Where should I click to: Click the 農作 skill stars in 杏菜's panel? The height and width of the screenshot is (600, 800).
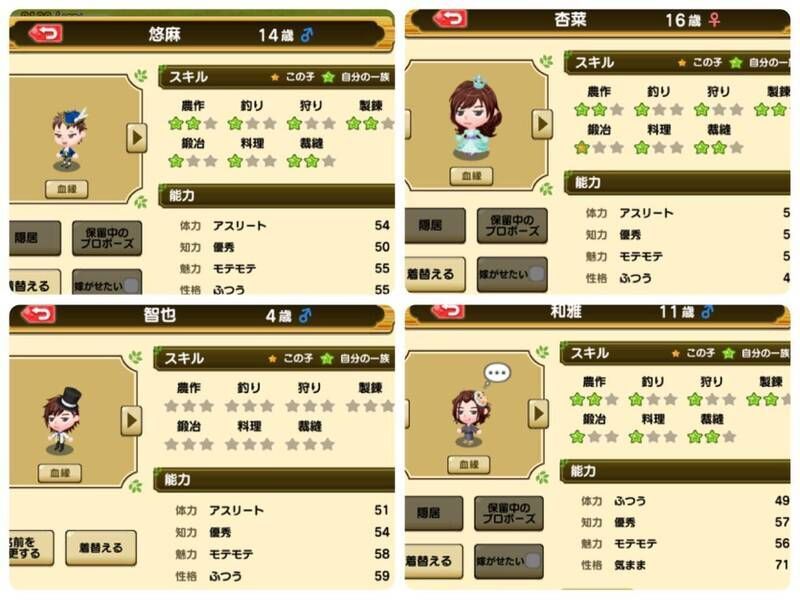(598, 109)
